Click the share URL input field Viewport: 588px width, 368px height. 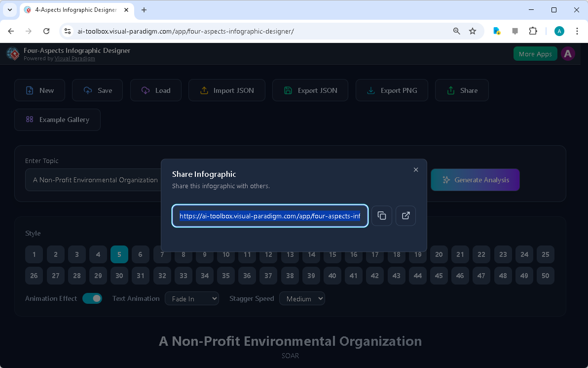tap(270, 216)
